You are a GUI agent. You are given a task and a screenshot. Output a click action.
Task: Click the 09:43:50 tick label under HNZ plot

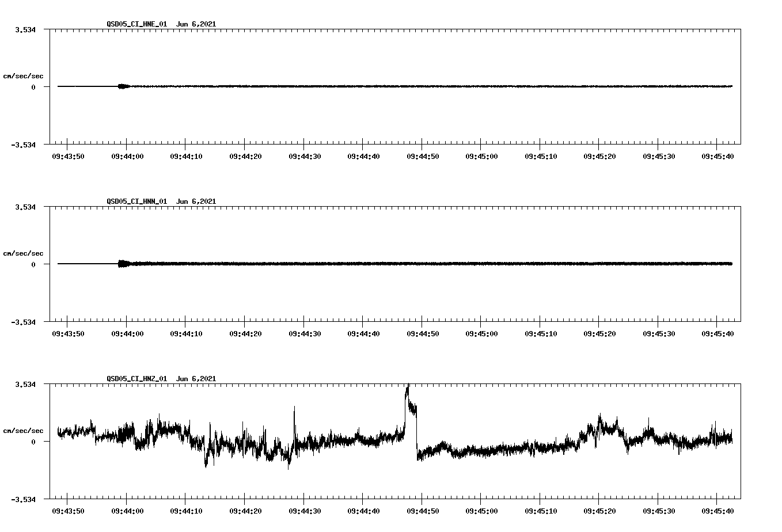point(68,511)
